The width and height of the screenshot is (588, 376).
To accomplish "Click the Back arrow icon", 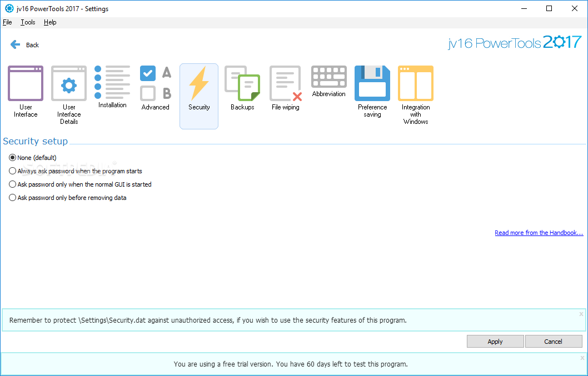I will 16,44.
